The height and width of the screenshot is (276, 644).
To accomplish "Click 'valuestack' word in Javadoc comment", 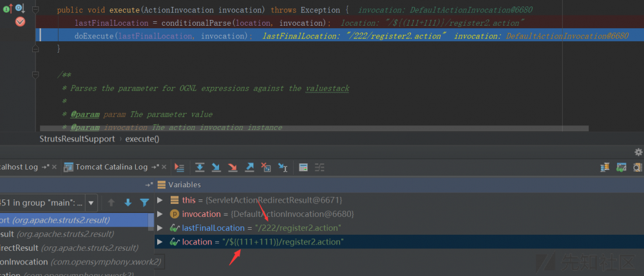I will pyautogui.click(x=327, y=88).
